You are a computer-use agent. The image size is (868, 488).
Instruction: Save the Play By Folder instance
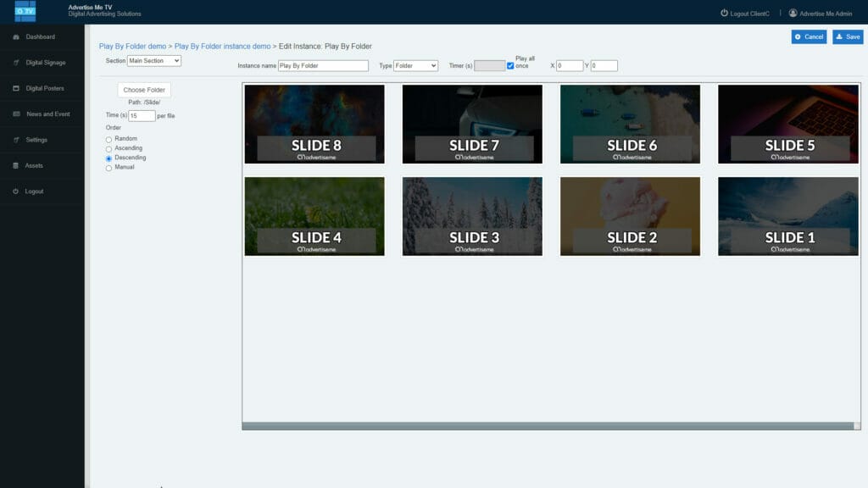(x=847, y=37)
